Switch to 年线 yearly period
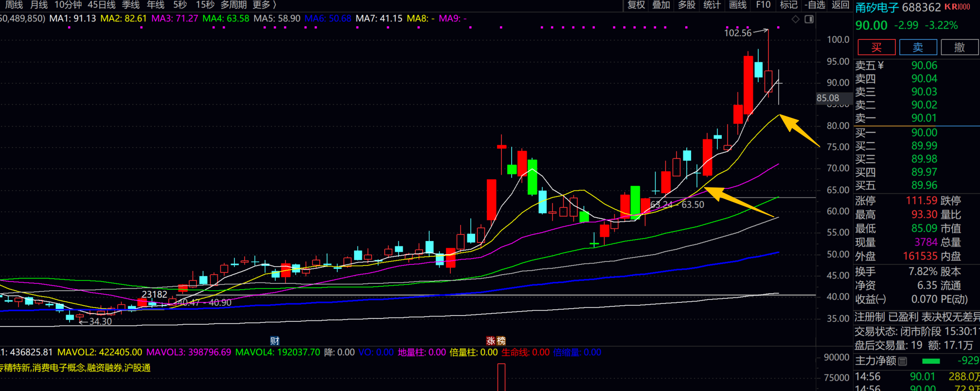This screenshot has width=980, height=391. tap(156, 5)
